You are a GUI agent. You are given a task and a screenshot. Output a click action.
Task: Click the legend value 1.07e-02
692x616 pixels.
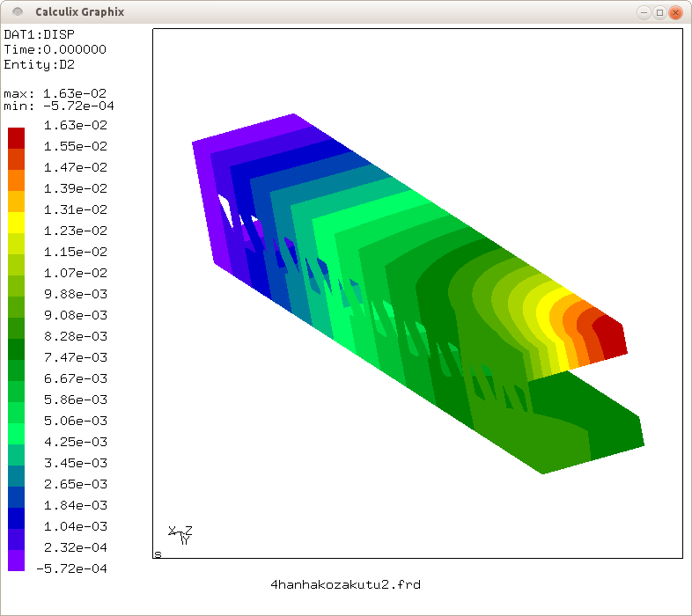click(76, 273)
